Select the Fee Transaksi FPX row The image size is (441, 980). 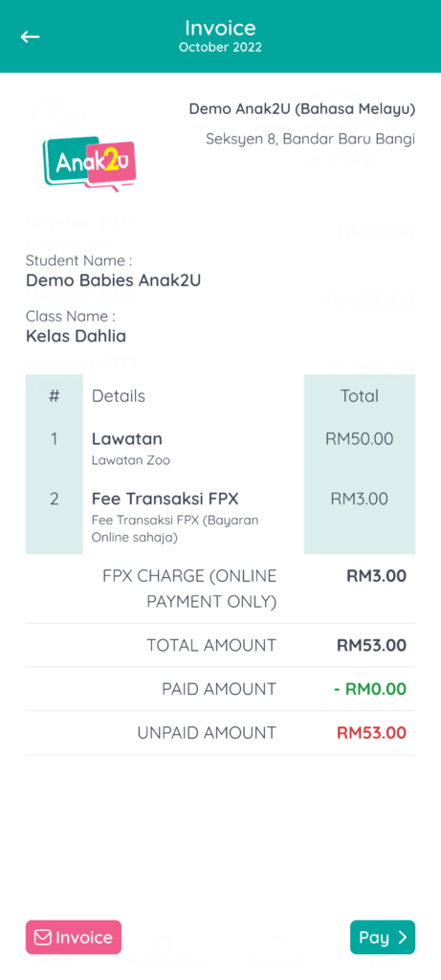click(220, 518)
